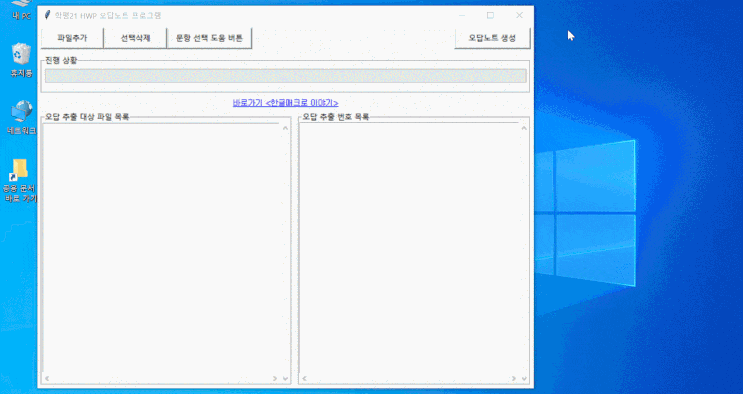
Task: Click the left arrow of the file list horizontal scrollbar
Action: point(46,378)
